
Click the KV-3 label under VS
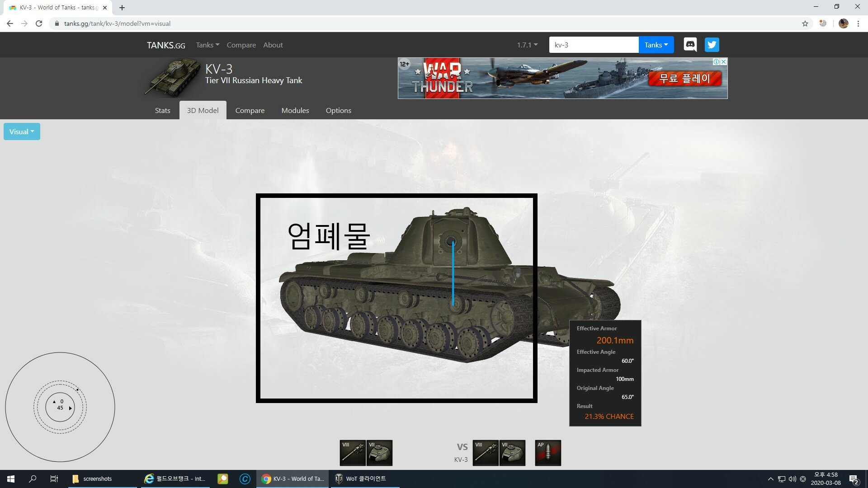click(x=461, y=460)
